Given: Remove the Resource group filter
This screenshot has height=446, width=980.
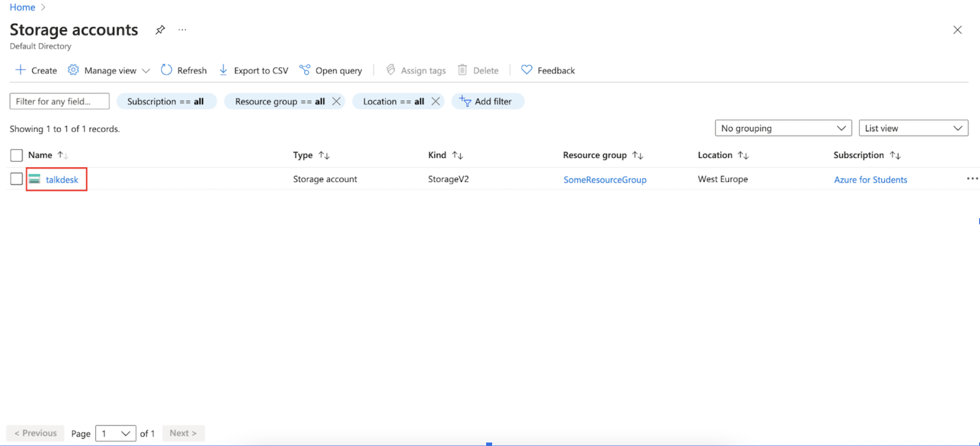Looking at the screenshot, I should point(336,101).
